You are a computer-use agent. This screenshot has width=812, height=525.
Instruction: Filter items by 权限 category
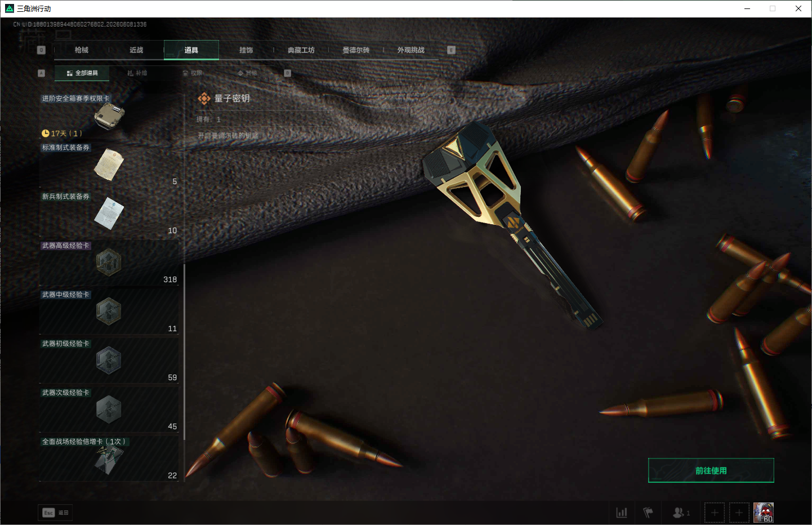(x=192, y=73)
